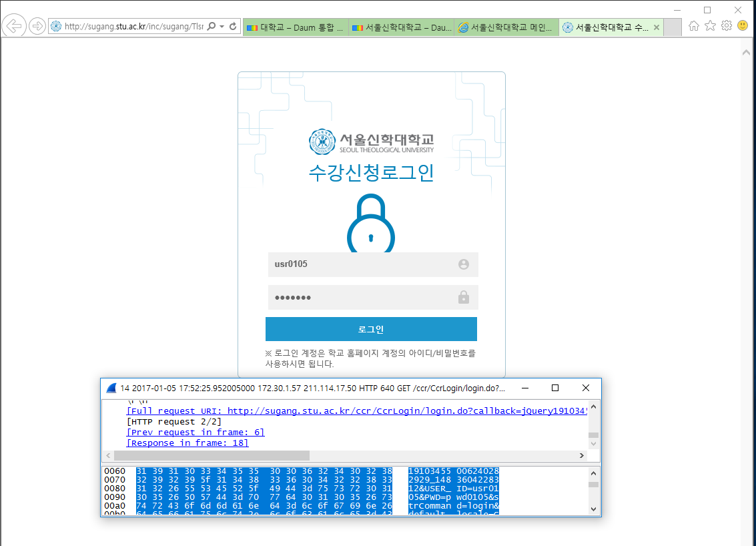Open a new tab with the blank tab button
This screenshot has width=756, height=546.
[673, 27]
